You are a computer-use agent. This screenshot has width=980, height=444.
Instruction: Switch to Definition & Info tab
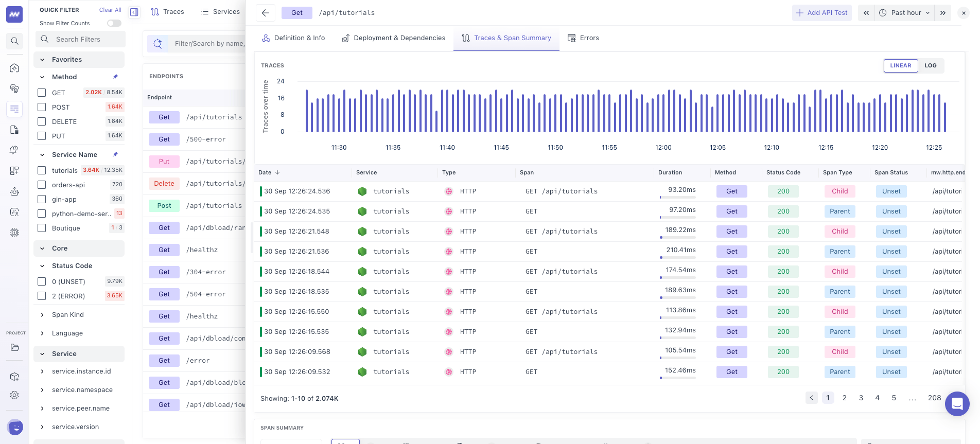click(293, 38)
